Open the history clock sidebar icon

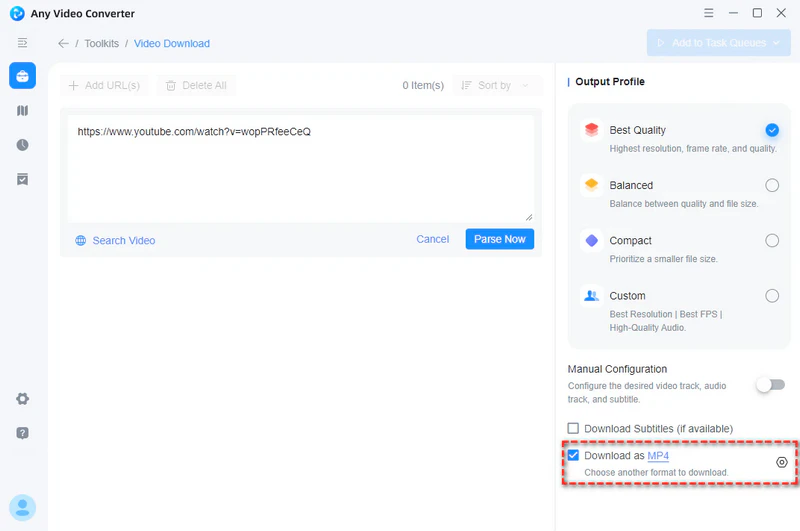pos(22,145)
